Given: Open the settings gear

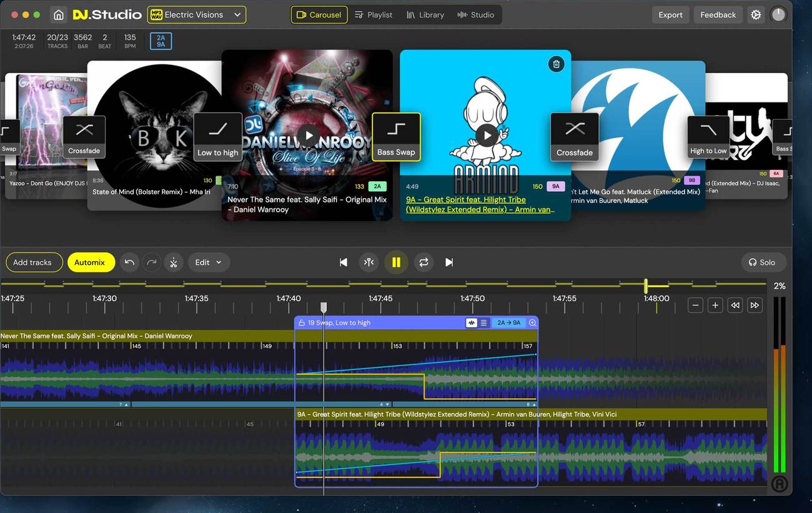Looking at the screenshot, I should (756, 15).
